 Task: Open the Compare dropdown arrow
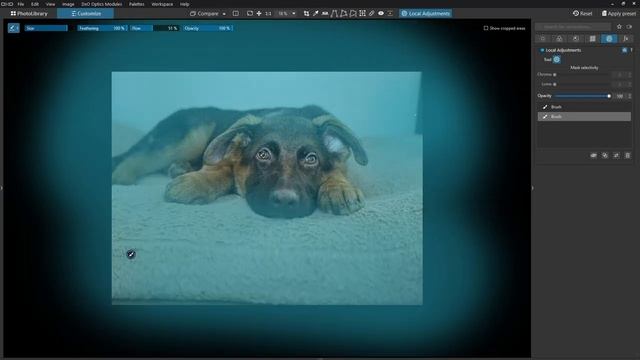(x=224, y=14)
